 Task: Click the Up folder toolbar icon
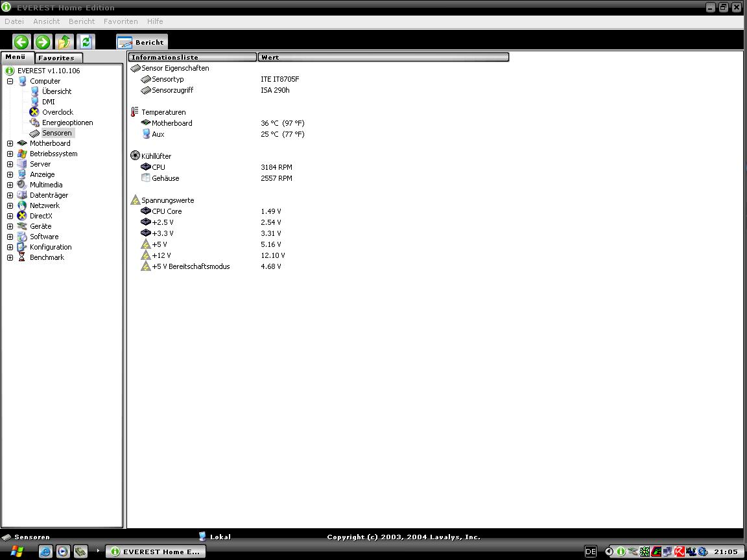(64, 42)
